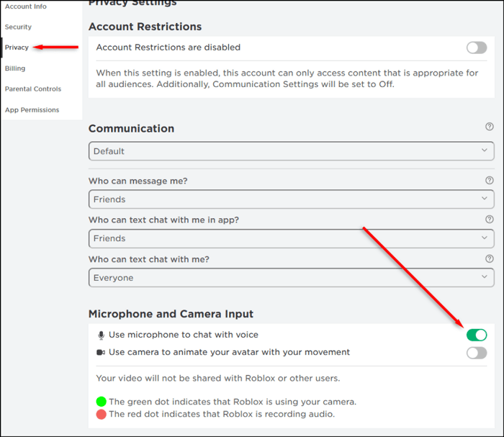Image resolution: width=504 pixels, height=437 pixels.
Task: Go to Parental Controls section
Action: (x=33, y=89)
